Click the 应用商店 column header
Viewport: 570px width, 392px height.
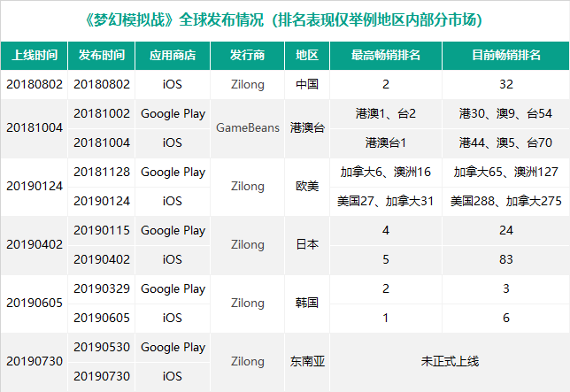pyautogui.click(x=173, y=56)
